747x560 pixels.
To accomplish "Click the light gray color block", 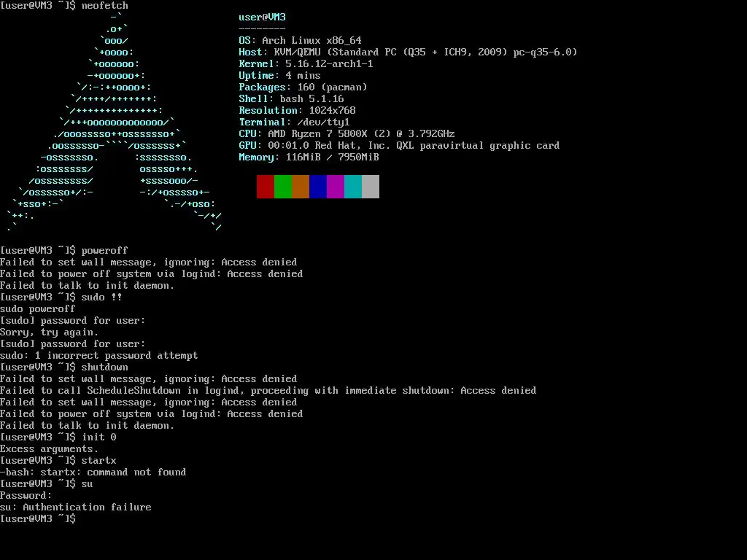I will [371, 186].
